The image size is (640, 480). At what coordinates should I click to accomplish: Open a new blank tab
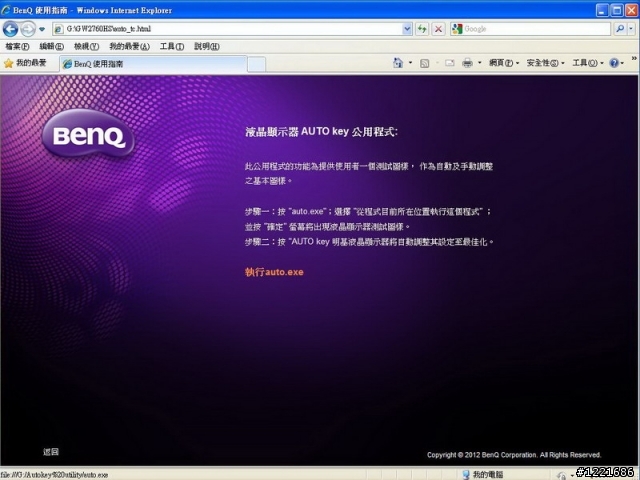click(256, 64)
